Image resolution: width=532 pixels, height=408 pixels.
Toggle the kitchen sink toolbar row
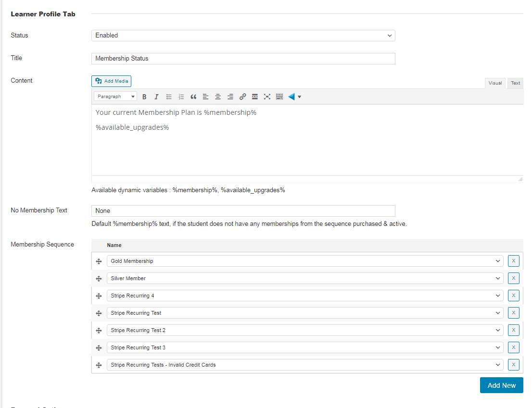(x=279, y=97)
